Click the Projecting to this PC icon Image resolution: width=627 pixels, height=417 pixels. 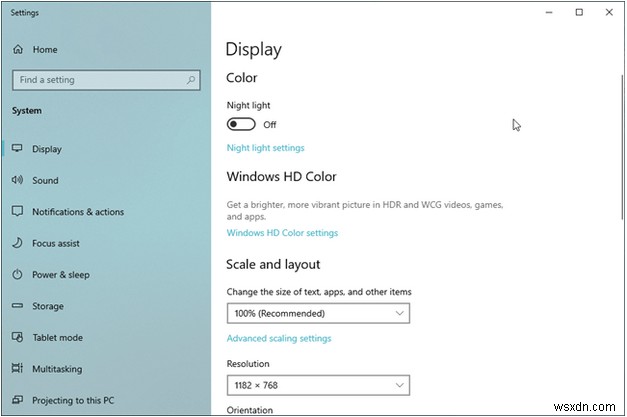pos(17,400)
